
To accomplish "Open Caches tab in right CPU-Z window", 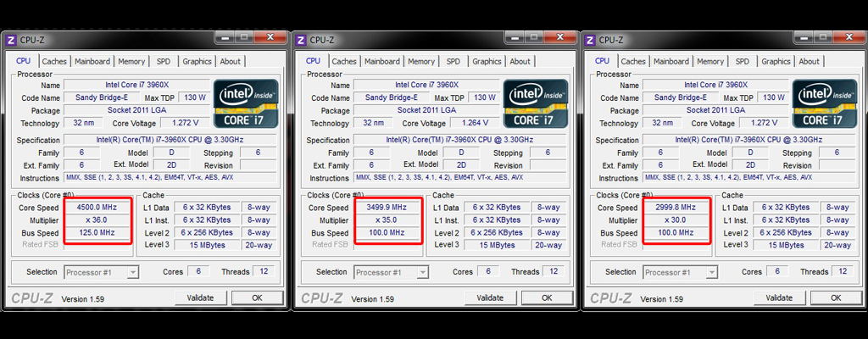I will (x=633, y=62).
